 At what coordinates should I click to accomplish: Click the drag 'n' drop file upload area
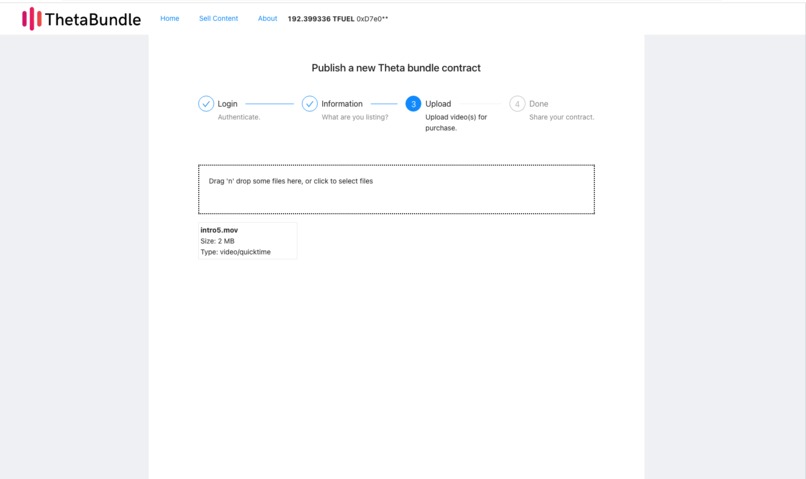pos(396,189)
